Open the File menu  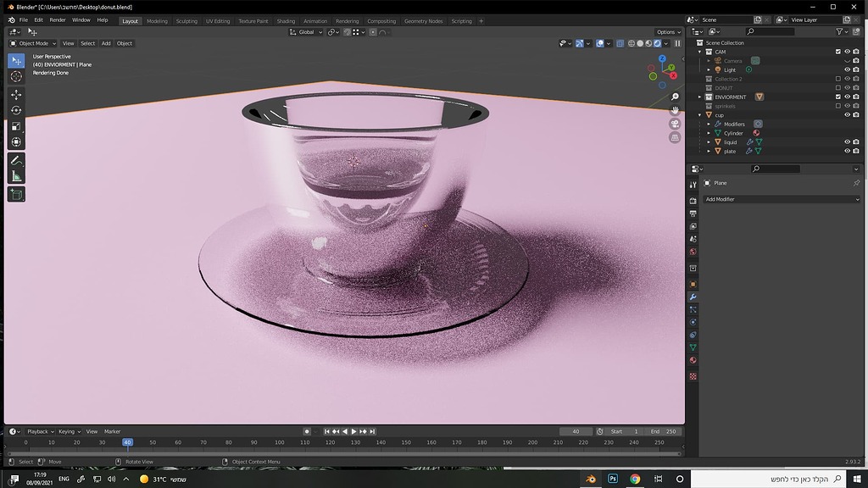click(23, 20)
